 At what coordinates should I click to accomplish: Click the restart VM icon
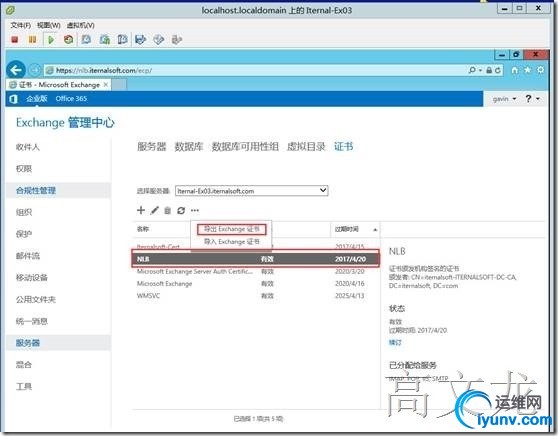68,40
